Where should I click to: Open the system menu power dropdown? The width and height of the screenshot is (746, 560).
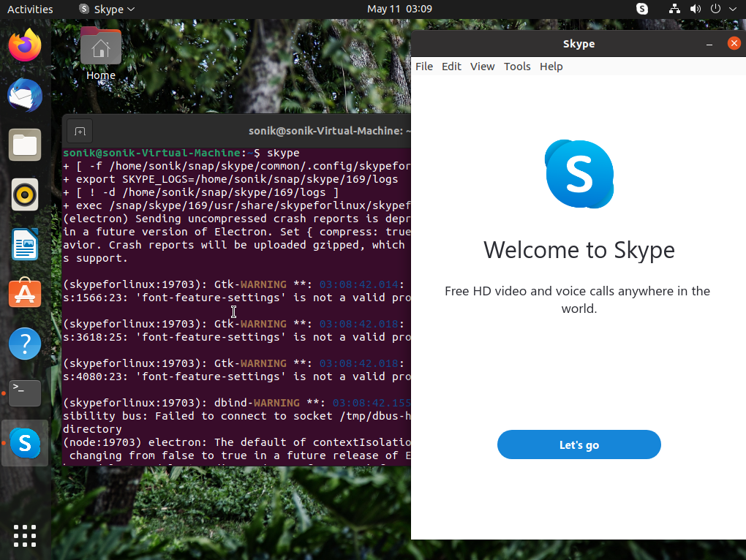pos(723,10)
